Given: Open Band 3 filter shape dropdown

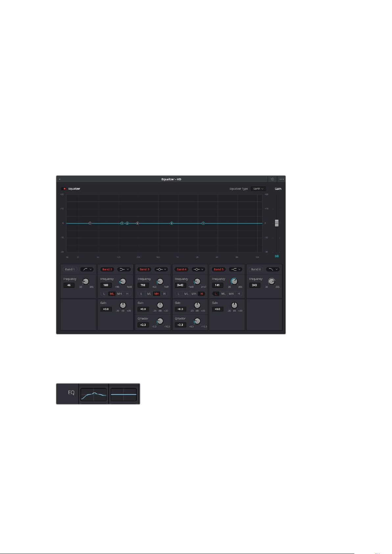Looking at the screenshot, I should [161, 269].
